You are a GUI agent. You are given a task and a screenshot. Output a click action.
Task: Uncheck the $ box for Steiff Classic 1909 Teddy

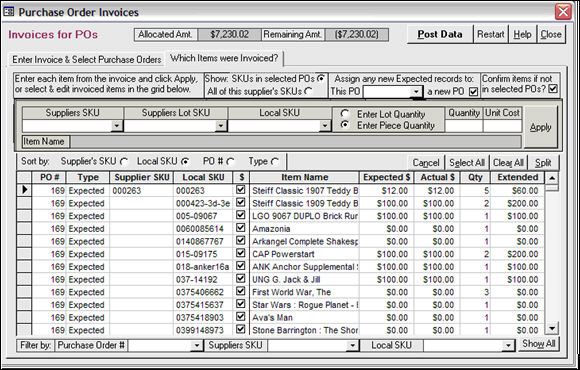pos(241,202)
